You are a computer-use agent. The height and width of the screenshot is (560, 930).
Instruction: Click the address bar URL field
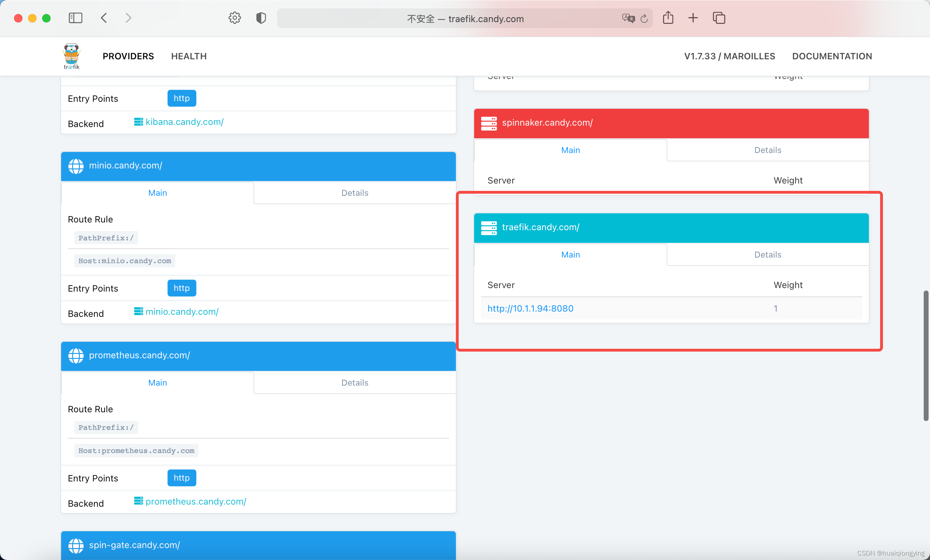[x=465, y=19]
